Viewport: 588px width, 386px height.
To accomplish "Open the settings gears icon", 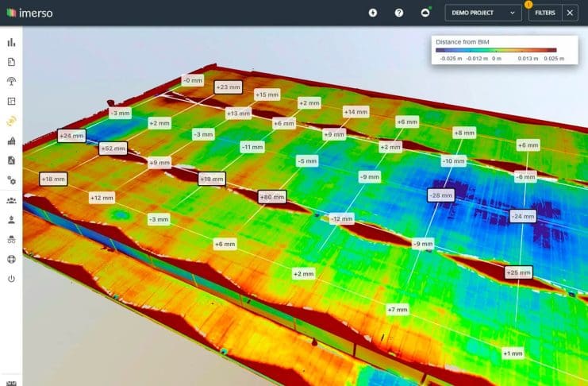I will tap(11, 180).
